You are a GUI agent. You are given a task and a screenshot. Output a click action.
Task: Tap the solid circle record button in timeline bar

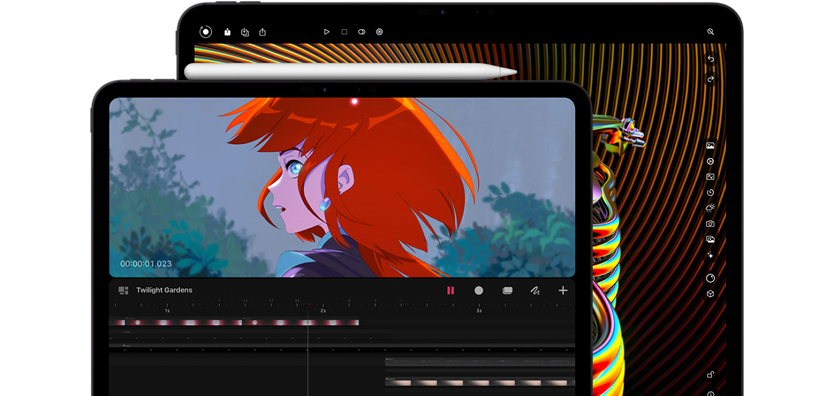click(479, 290)
